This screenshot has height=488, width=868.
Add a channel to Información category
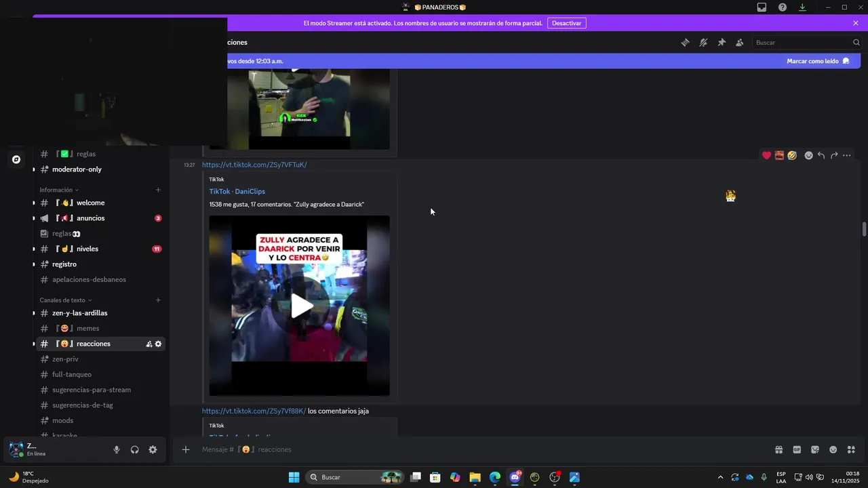(158, 190)
